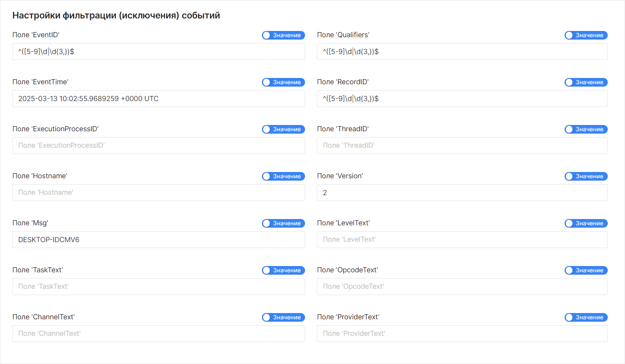Image resolution: width=625 pixels, height=364 pixels.
Task: Toggle the Msg 'Значение' switch
Action: 283,223
